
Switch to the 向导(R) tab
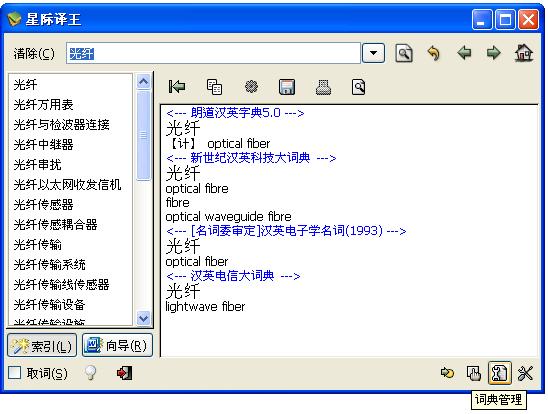pos(117,345)
